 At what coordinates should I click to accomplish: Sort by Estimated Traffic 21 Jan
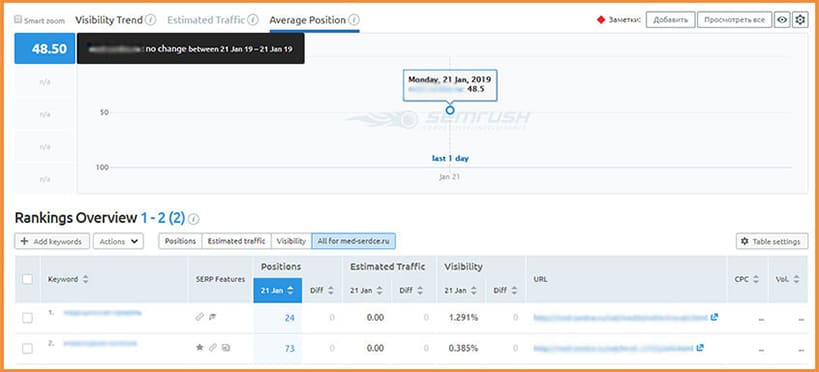click(366, 290)
